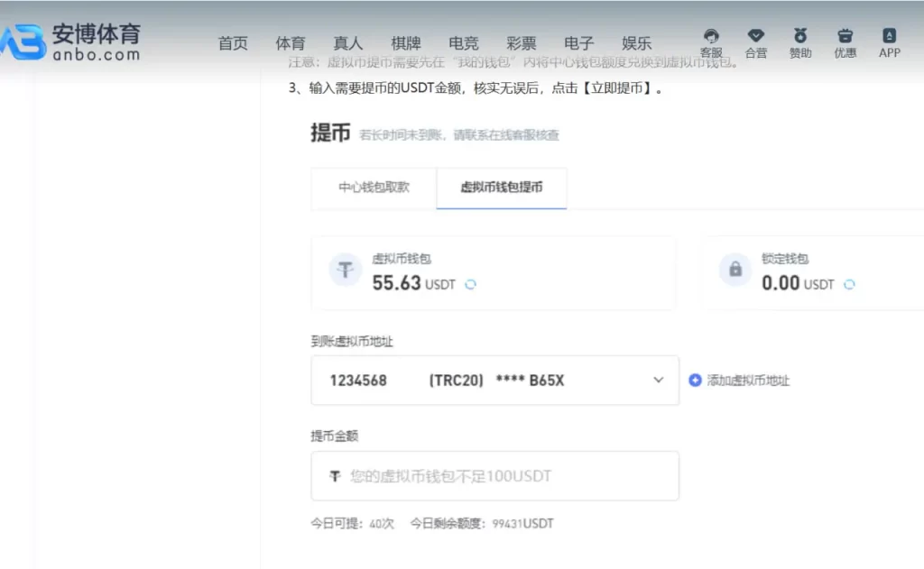Click the plus icon to add address

(x=695, y=381)
